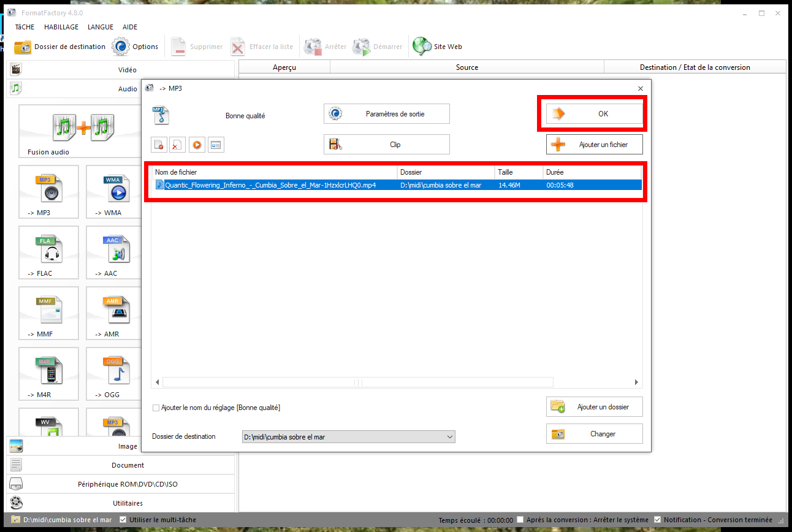The width and height of the screenshot is (792, 532).
Task: Click the Paramètres de sortie button
Action: point(387,114)
